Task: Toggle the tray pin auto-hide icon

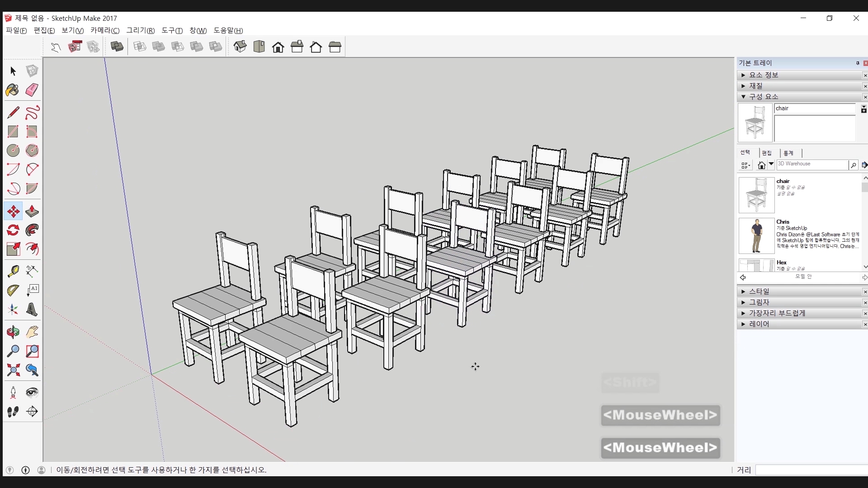Action: point(858,63)
